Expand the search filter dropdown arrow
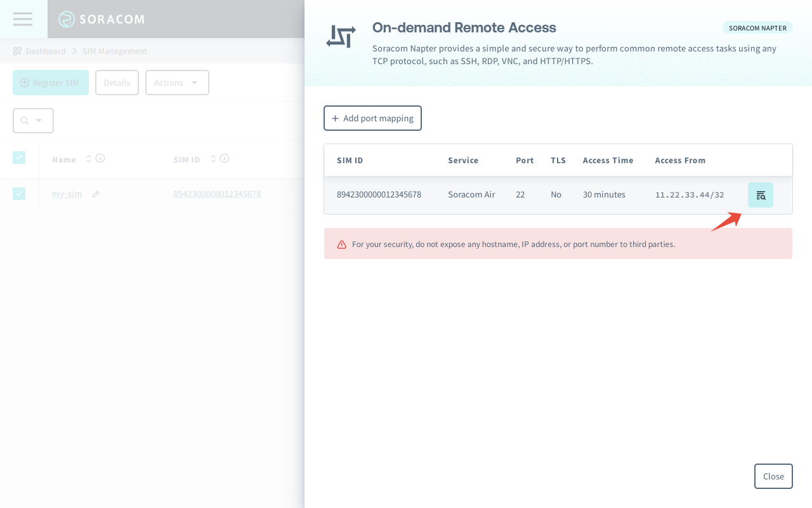Image resolution: width=812 pixels, height=508 pixels. (38, 120)
